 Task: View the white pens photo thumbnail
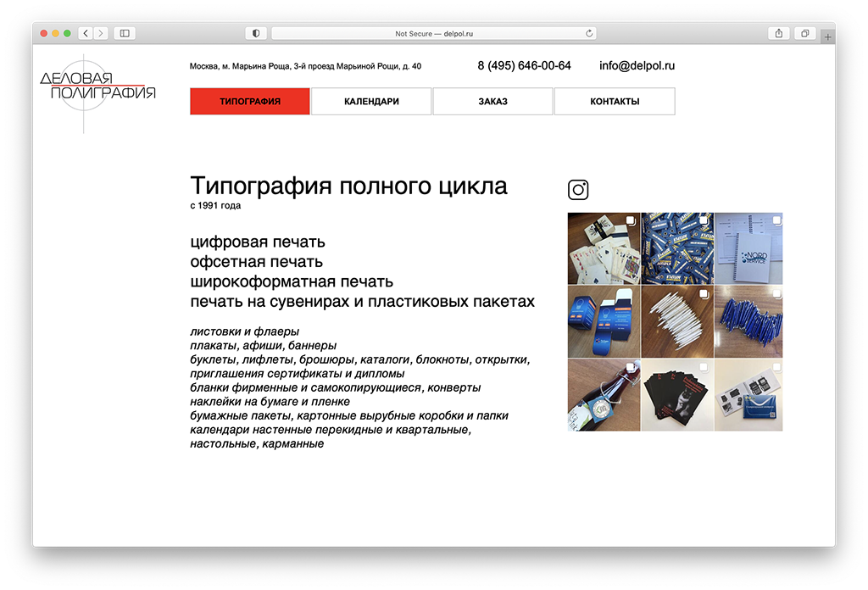click(x=676, y=321)
